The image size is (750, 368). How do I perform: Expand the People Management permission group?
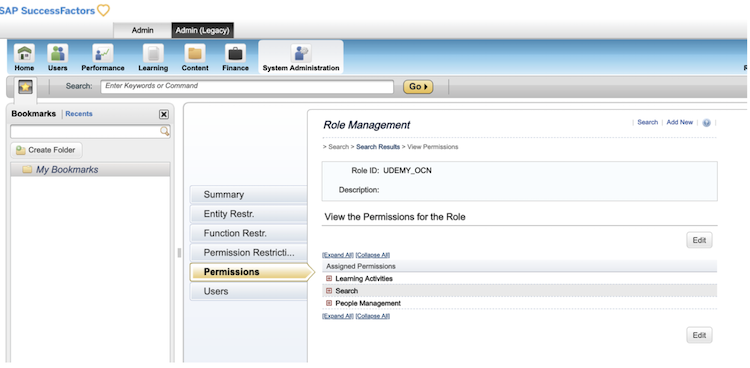point(329,303)
